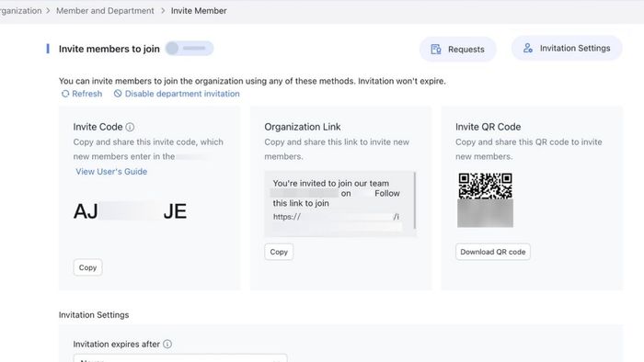Refresh the invitation methods
644x362 pixels.
pos(82,94)
